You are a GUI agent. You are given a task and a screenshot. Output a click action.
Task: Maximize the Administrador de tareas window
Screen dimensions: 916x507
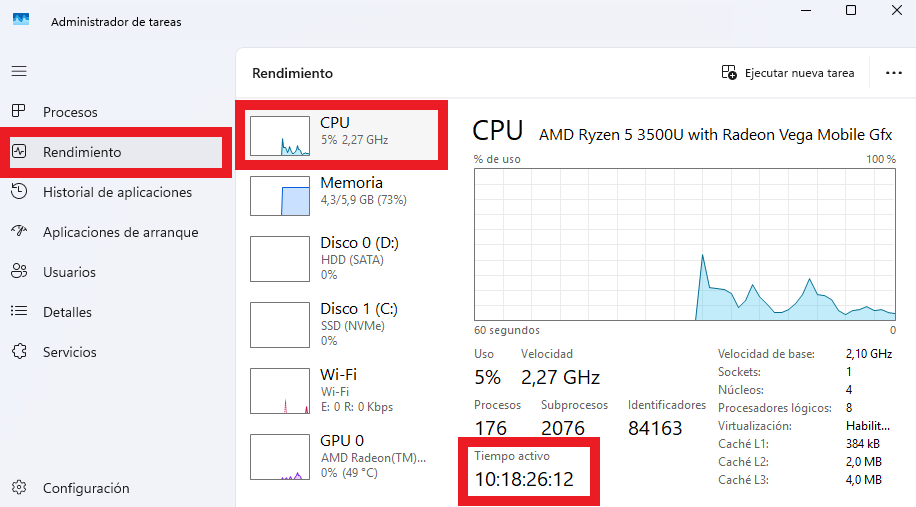coord(851,11)
